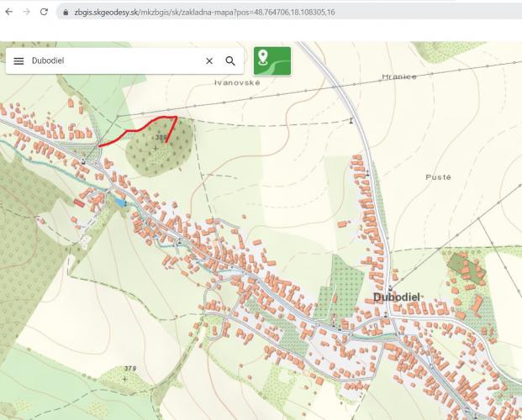This screenshot has width=522, height=420.
Task: Reload the page with refresh icon
Action: point(44,12)
